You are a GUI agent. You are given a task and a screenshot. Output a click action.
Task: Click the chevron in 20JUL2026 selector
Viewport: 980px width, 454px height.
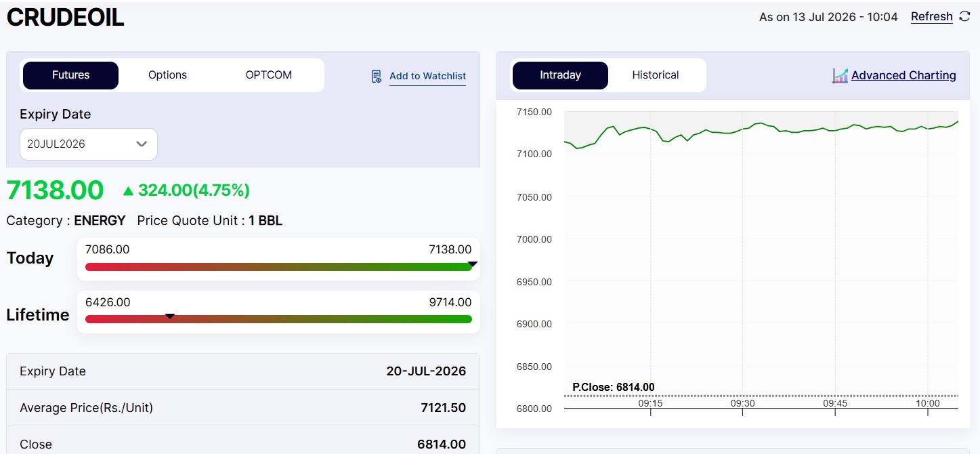click(142, 144)
